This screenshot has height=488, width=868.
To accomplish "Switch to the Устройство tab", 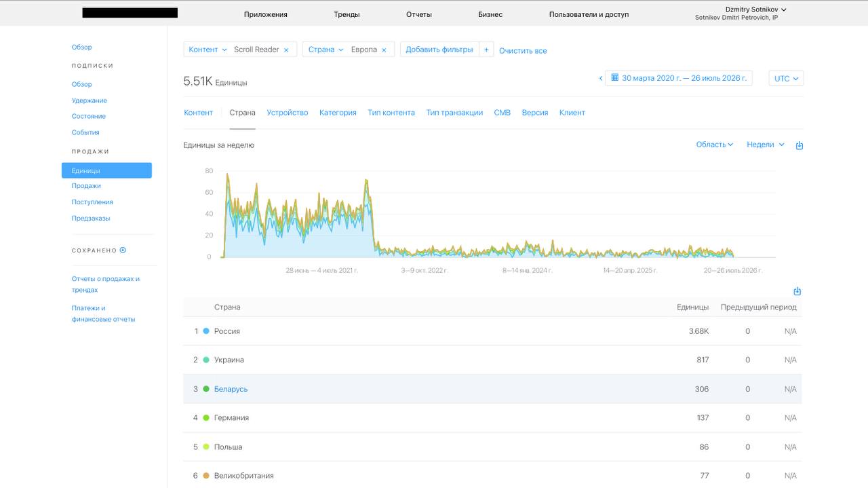I will pos(288,113).
